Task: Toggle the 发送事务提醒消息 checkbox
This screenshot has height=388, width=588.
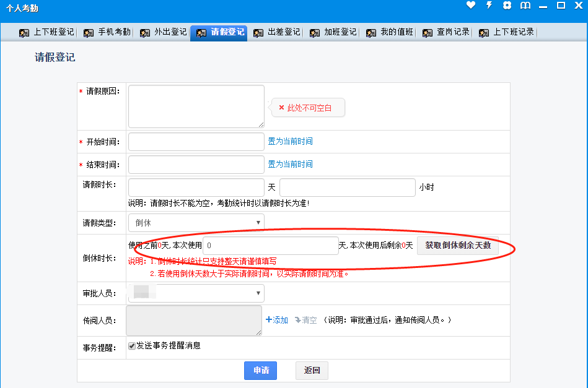Action: point(131,346)
